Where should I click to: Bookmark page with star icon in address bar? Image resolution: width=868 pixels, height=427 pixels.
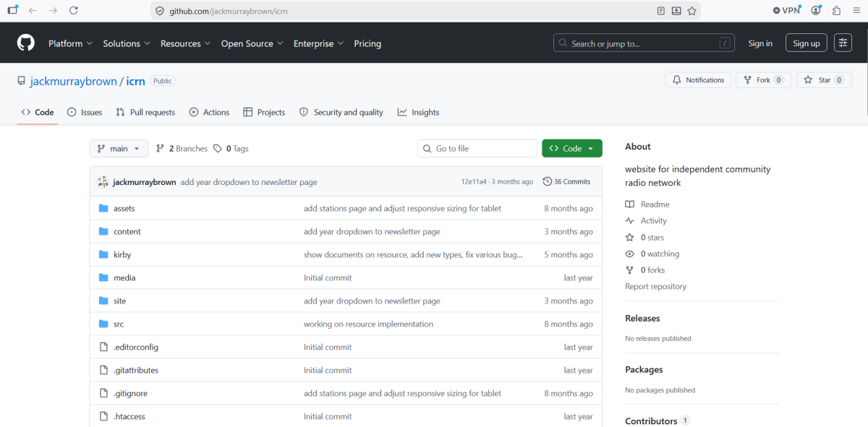pyautogui.click(x=692, y=11)
